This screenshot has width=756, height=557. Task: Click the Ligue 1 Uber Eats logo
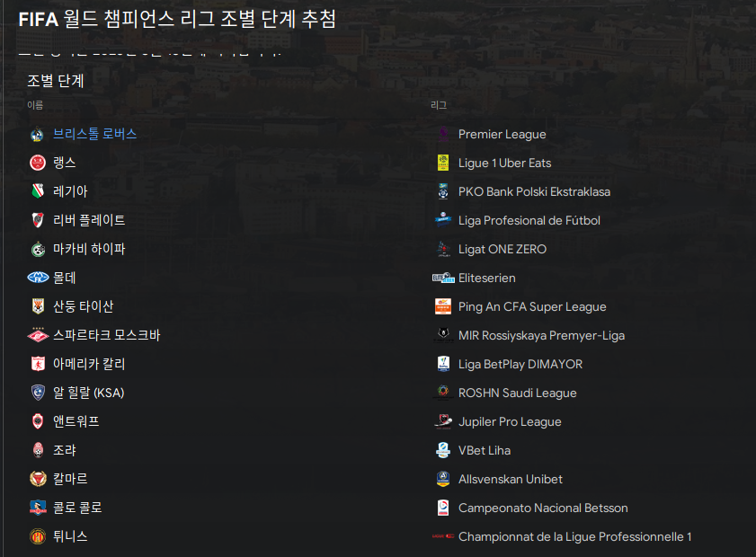[x=443, y=163]
